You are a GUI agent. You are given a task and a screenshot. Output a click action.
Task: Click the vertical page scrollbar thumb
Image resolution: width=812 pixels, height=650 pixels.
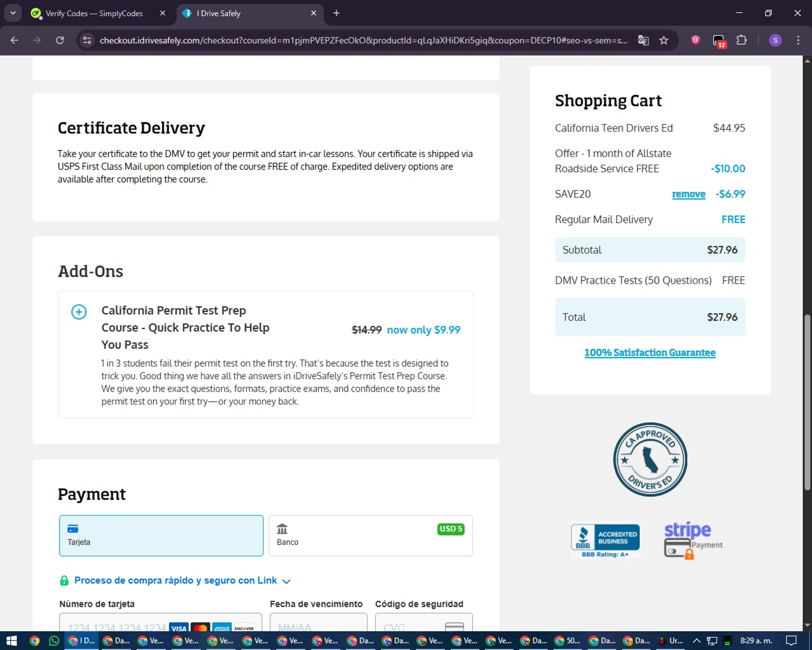click(807, 402)
